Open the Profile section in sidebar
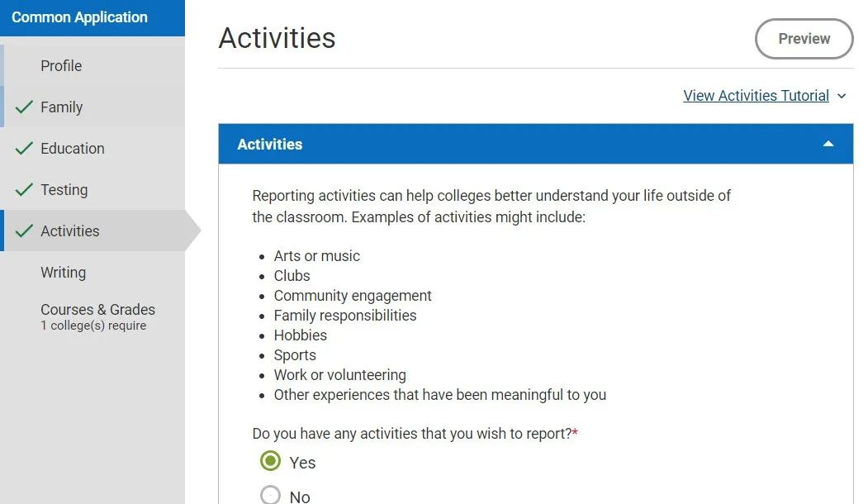Image resolution: width=868 pixels, height=504 pixels. coord(61,66)
